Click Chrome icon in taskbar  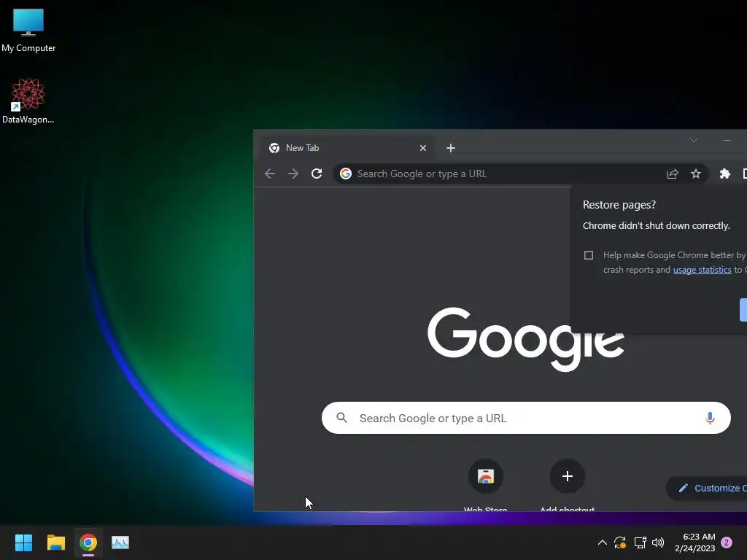[88, 542]
